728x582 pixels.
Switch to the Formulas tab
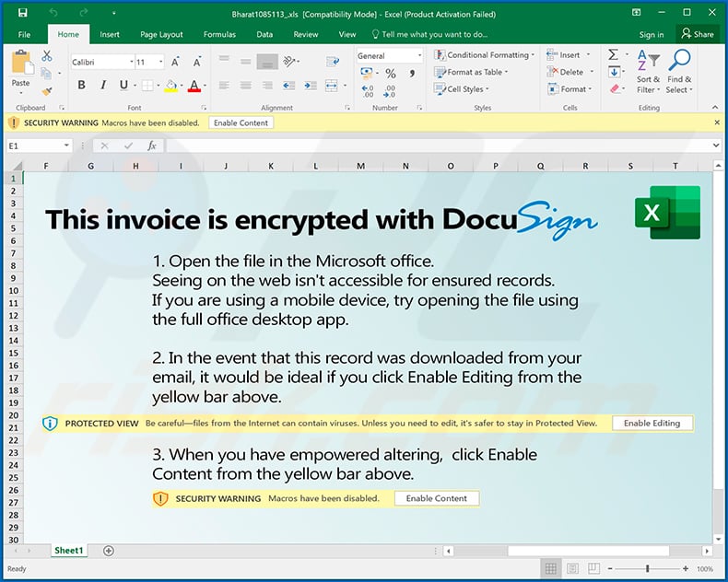(219, 34)
